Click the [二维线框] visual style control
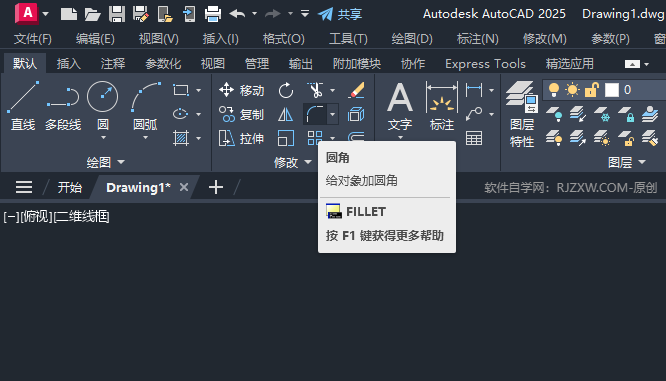666x381 pixels. pyautogui.click(x=82, y=217)
